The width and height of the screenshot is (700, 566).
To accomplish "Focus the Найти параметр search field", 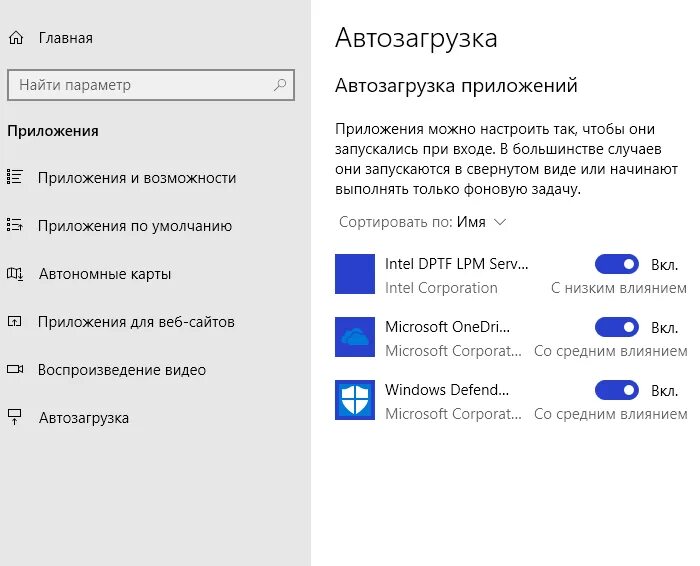I will pos(140,85).
